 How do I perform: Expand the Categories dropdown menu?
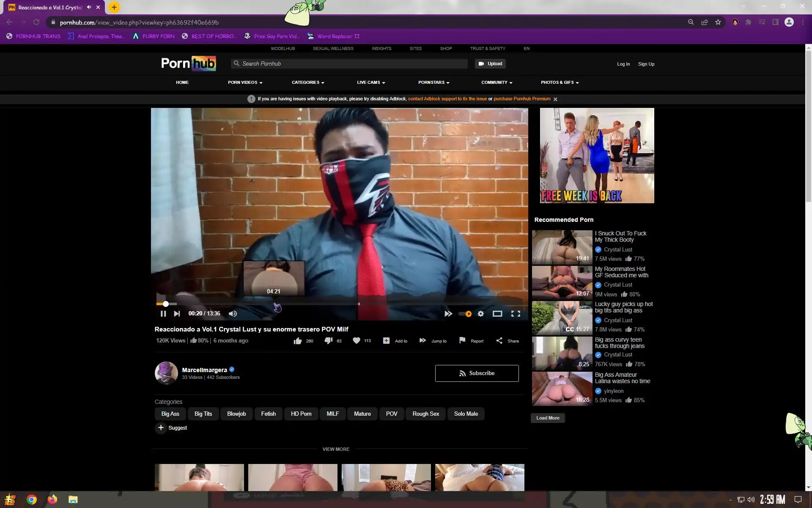click(x=307, y=83)
